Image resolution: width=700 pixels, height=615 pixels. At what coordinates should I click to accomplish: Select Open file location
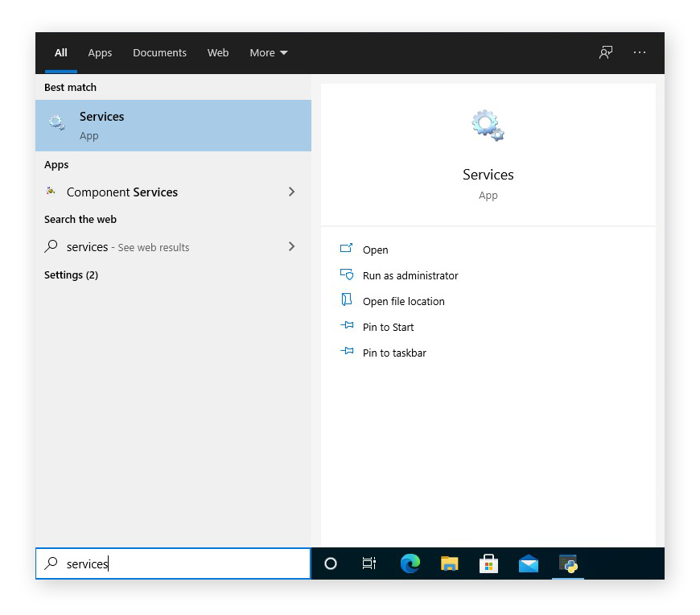click(403, 302)
